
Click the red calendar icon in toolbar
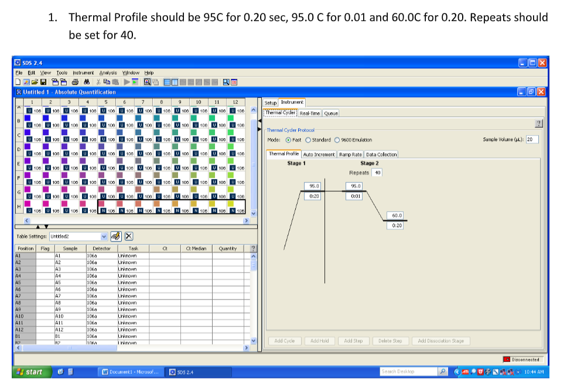234,82
